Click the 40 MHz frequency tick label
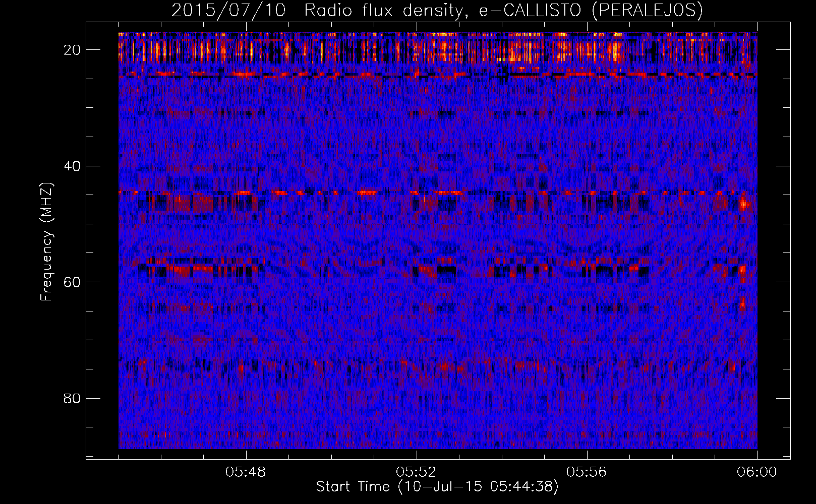The image size is (816, 504). [x=73, y=166]
